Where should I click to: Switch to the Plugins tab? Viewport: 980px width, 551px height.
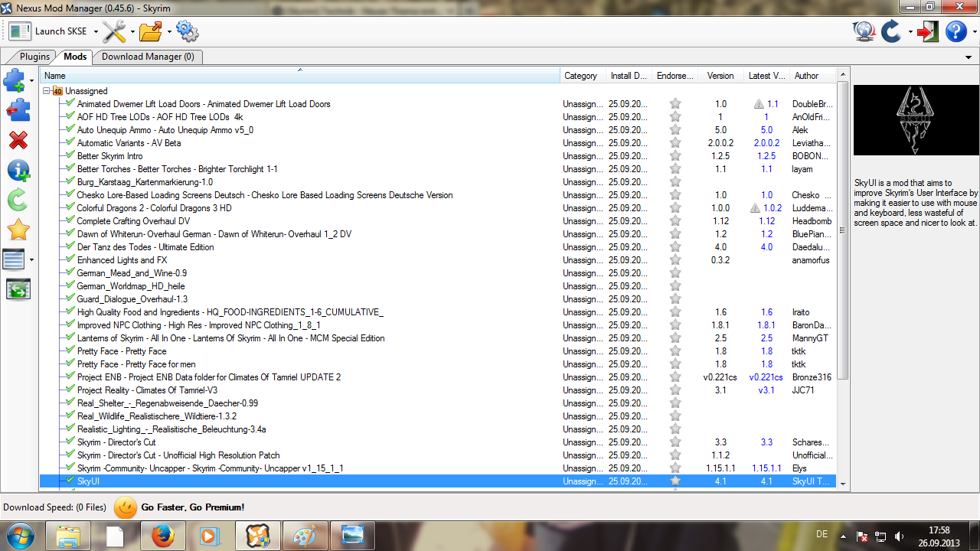pos(34,57)
